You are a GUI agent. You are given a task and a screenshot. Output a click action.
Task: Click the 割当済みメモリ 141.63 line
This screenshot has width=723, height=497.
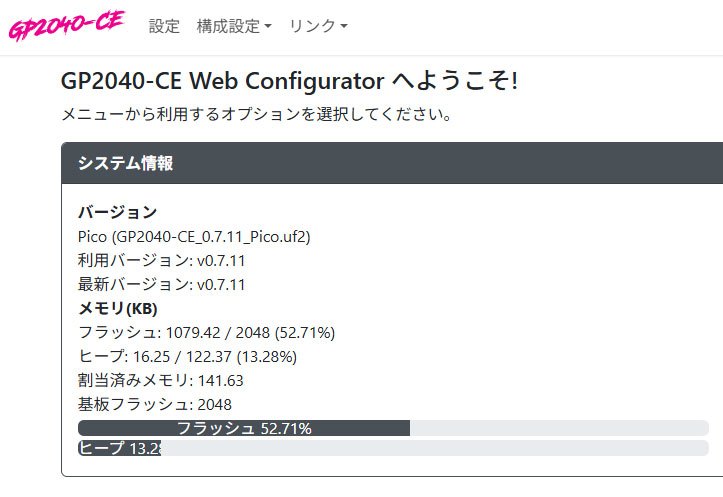click(x=160, y=380)
